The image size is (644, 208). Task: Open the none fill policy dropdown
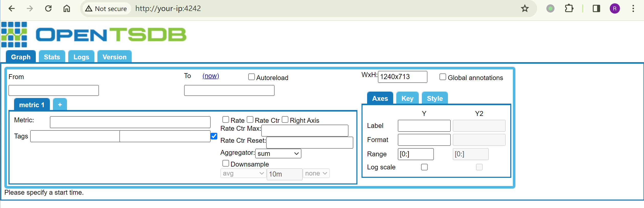pos(316,173)
